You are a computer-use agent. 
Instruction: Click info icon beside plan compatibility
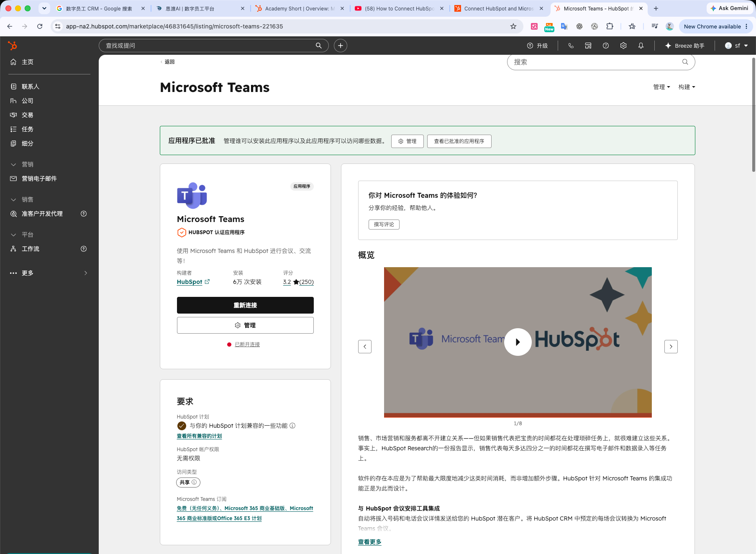[x=292, y=426]
